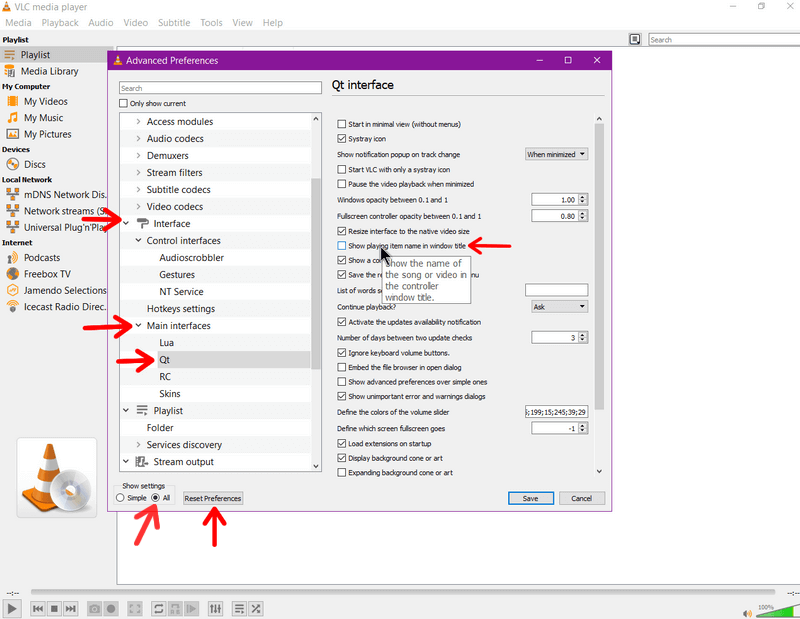Screen dimensions: 800x619
Task: Click the Reset Preferences button
Action: coord(213,499)
